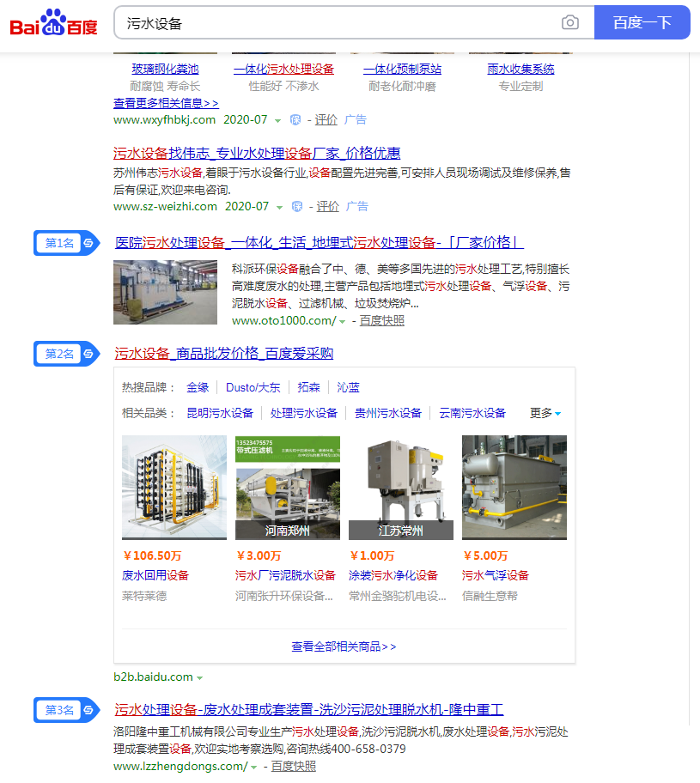Open 百度快照 for oto1000.com
This screenshot has width=700, height=783.
click(x=381, y=320)
